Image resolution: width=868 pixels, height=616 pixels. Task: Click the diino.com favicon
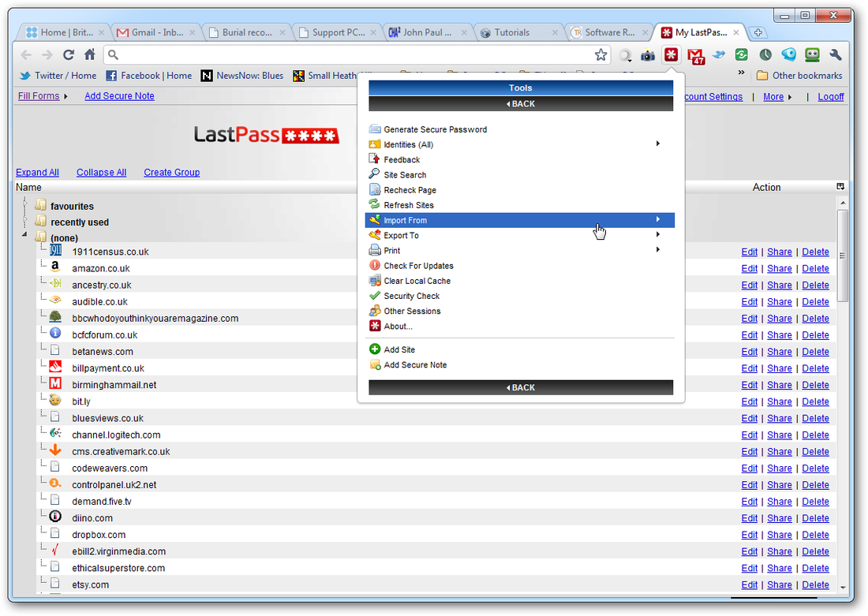click(x=54, y=516)
